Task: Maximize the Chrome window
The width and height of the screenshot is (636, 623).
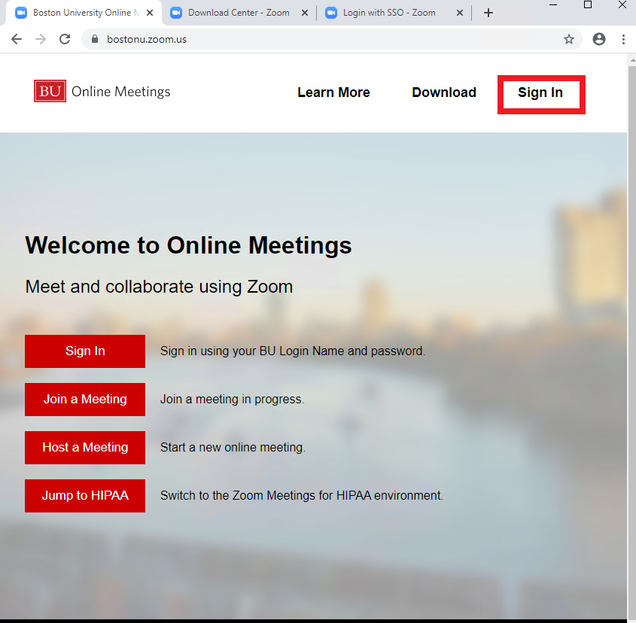Action: 588,5
